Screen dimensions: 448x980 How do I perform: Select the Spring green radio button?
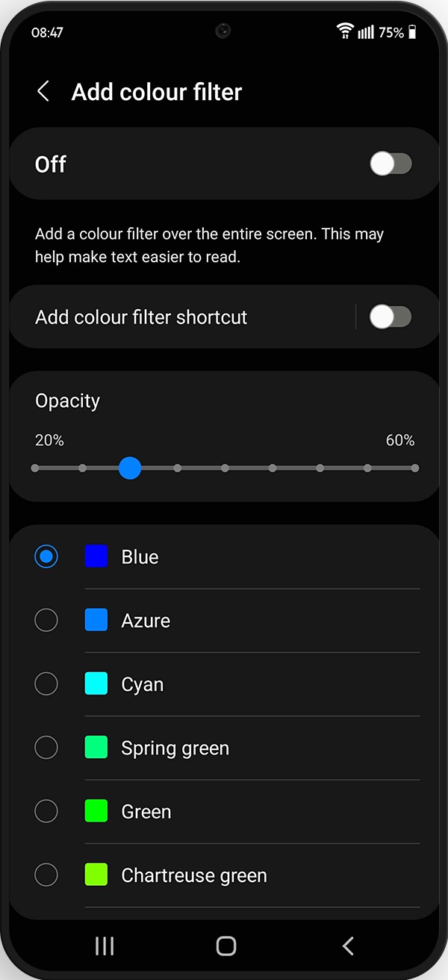pos(46,747)
